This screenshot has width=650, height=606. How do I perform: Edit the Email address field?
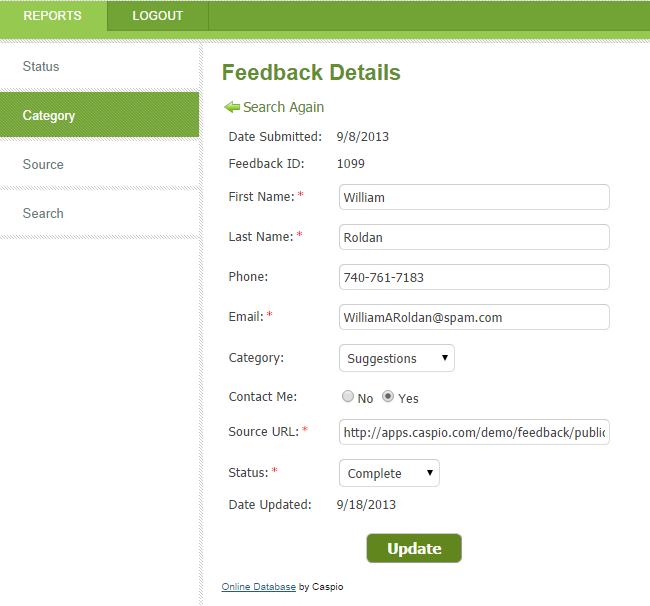click(x=474, y=317)
